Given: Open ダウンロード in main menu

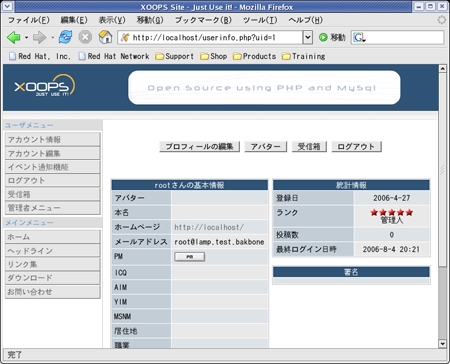Looking at the screenshot, I should tap(53, 278).
